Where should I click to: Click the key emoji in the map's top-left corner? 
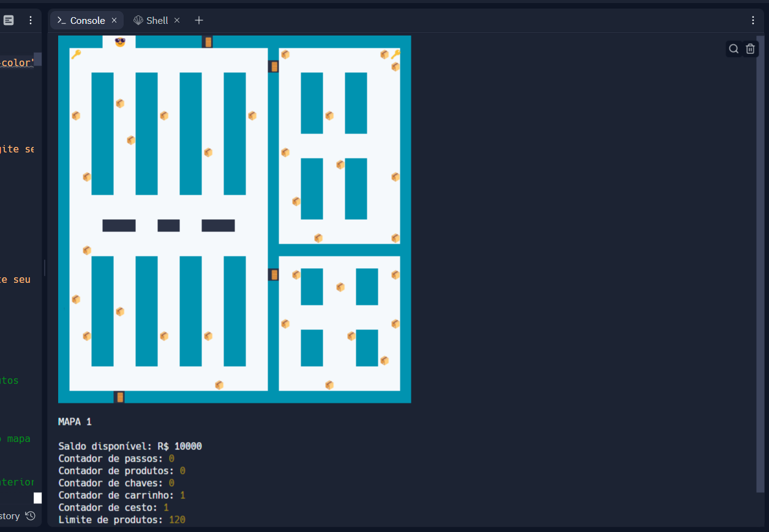tap(75, 54)
